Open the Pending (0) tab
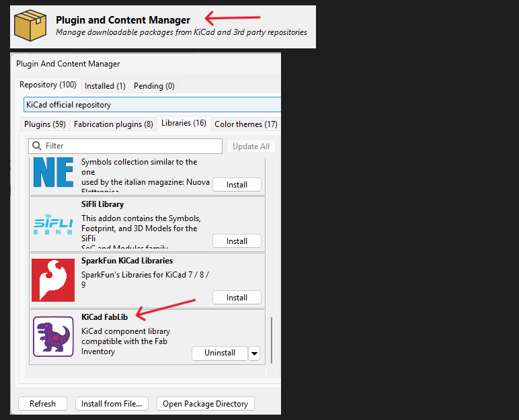The width and height of the screenshot is (519, 420). click(x=154, y=86)
